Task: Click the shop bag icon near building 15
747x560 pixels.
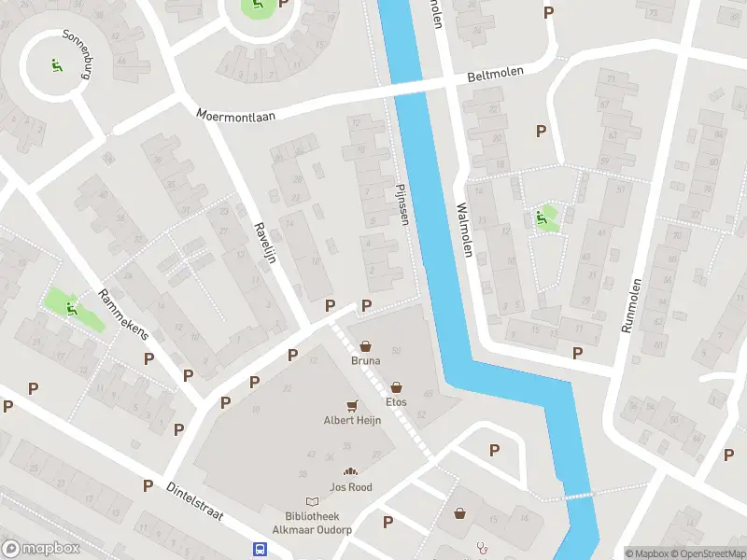Action: [x=459, y=514]
